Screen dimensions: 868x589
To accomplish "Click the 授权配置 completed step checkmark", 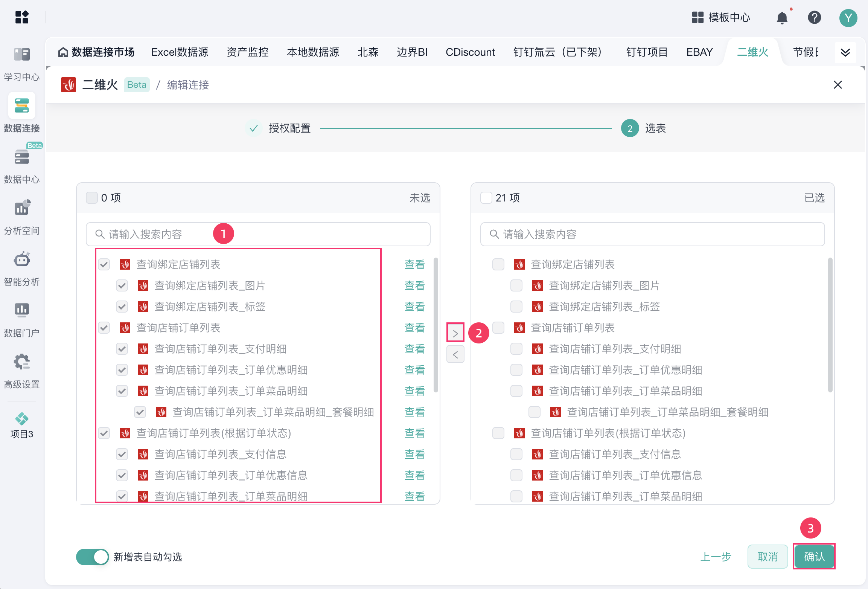I will tap(254, 128).
